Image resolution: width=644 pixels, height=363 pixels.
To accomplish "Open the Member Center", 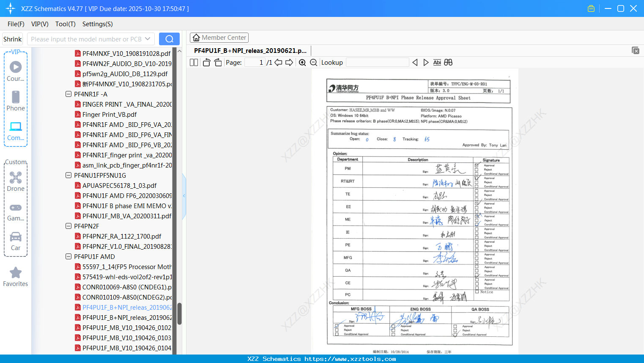I will [x=219, y=38].
